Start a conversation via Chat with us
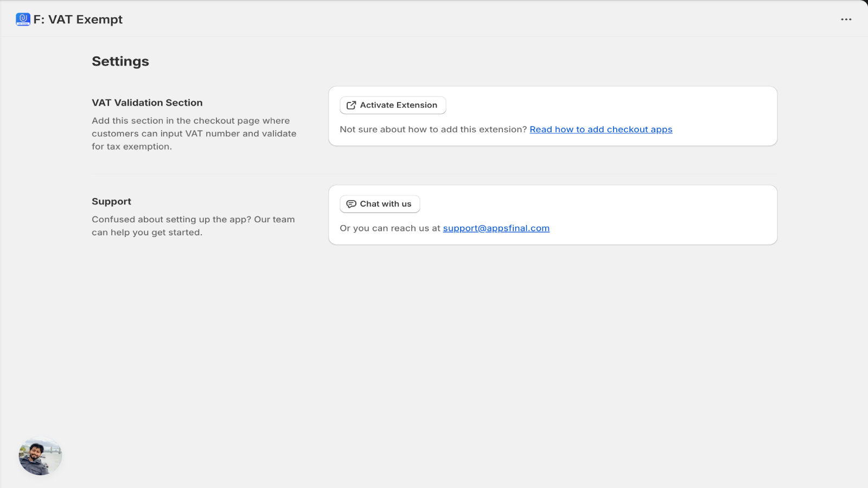 pos(380,204)
